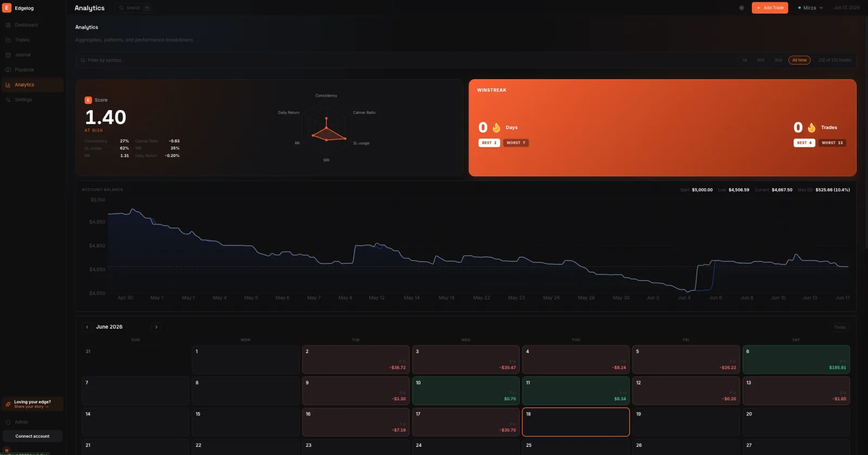Image resolution: width=868 pixels, height=455 pixels.
Task: Open June 4 calendar day showing -$8.24
Action: (576, 360)
